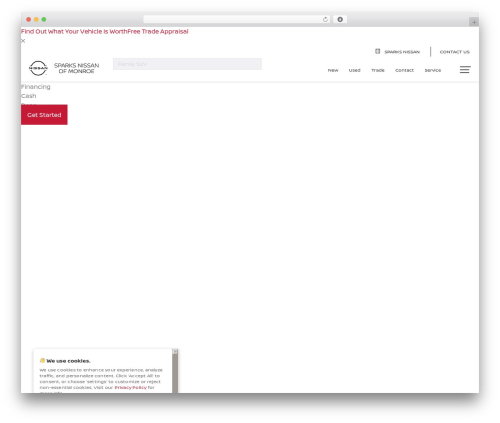Focus the Family SUV search field
Image resolution: width=500 pixels, height=423 pixels.
tap(187, 64)
